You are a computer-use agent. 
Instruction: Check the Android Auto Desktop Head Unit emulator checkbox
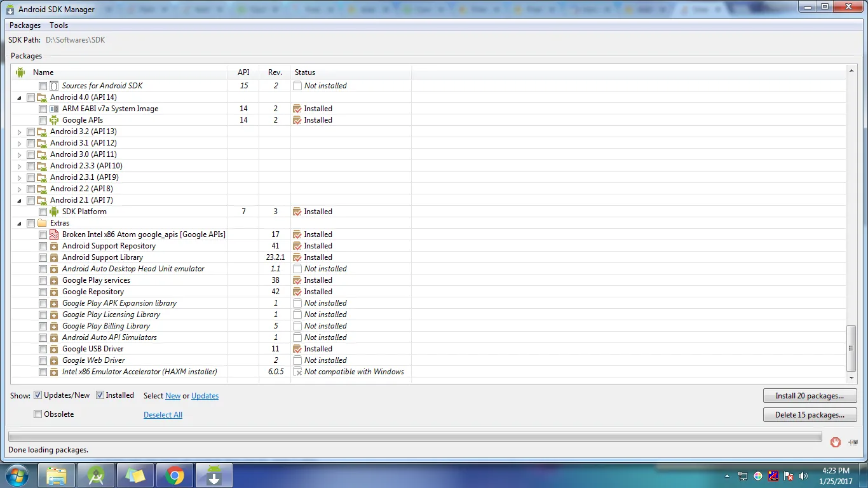[x=43, y=269]
